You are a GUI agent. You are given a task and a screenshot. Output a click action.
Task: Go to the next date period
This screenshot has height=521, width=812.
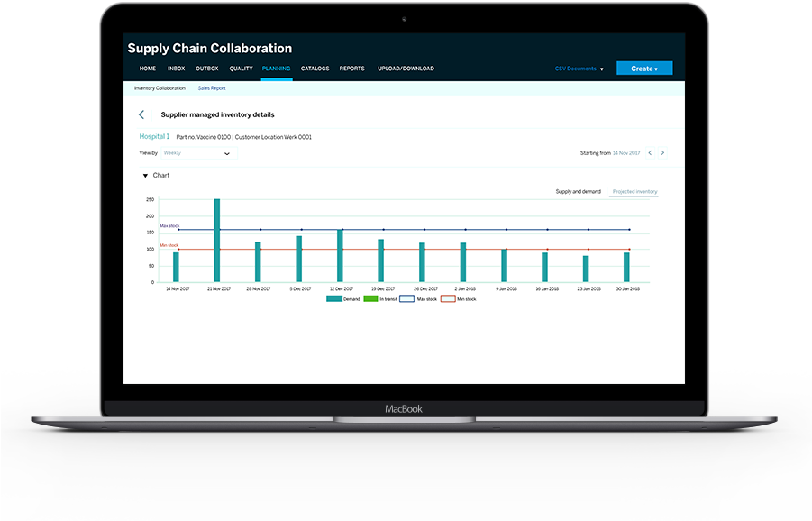[662, 153]
